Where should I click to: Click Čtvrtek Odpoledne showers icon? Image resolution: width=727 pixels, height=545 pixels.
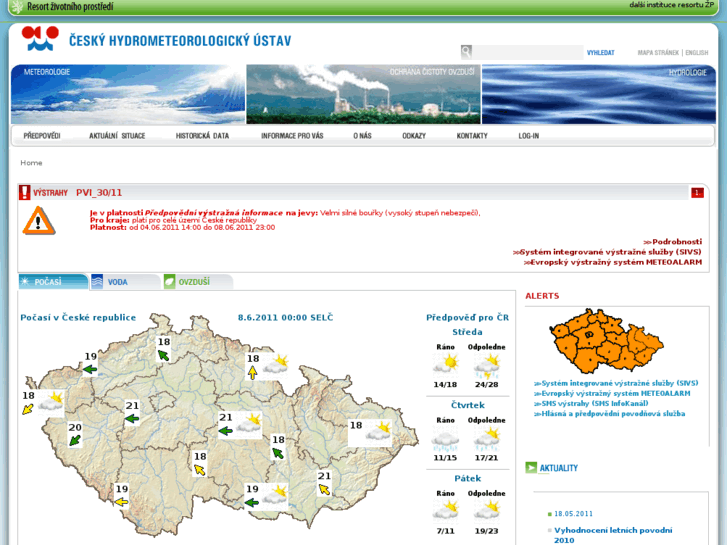pos(486,440)
